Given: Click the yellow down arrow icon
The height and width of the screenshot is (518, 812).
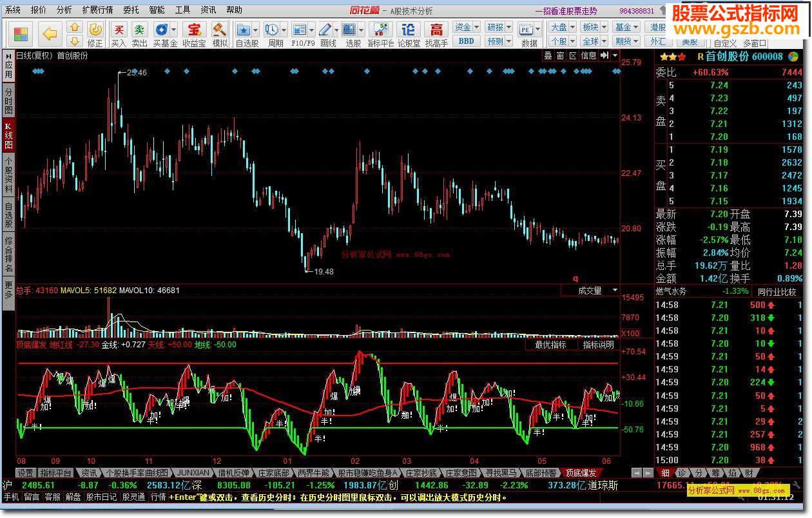Looking at the screenshot, I should click(x=75, y=41).
